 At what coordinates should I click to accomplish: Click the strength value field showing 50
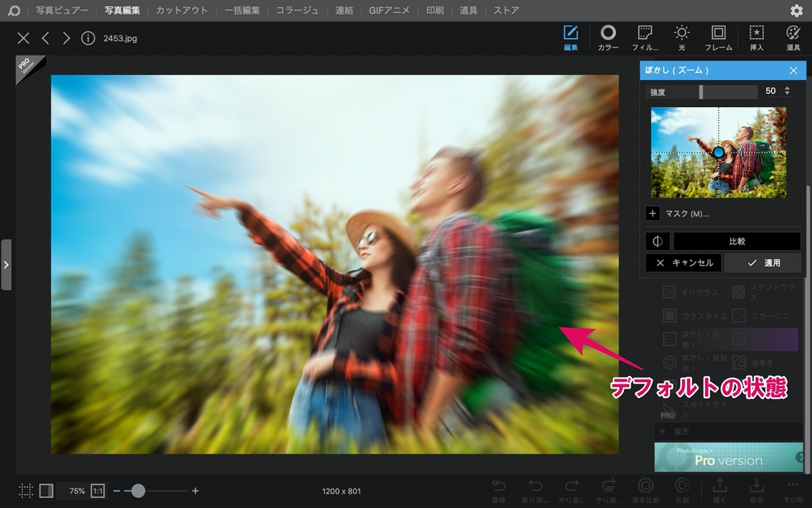coord(770,91)
